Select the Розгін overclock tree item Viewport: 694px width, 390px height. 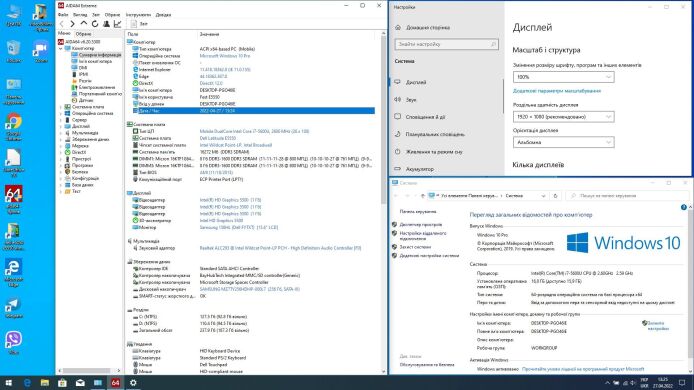click(x=81, y=81)
